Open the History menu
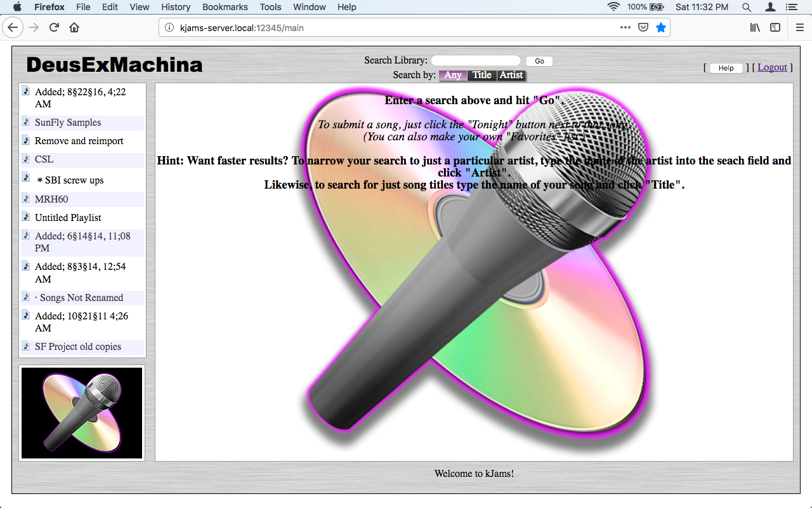This screenshot has width=812, height=508. 176,7
